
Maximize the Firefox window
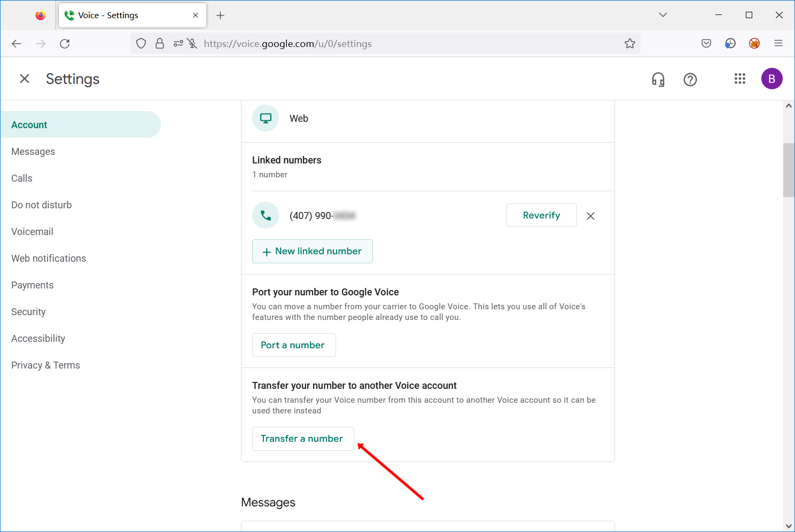click(x=749, y=15)
